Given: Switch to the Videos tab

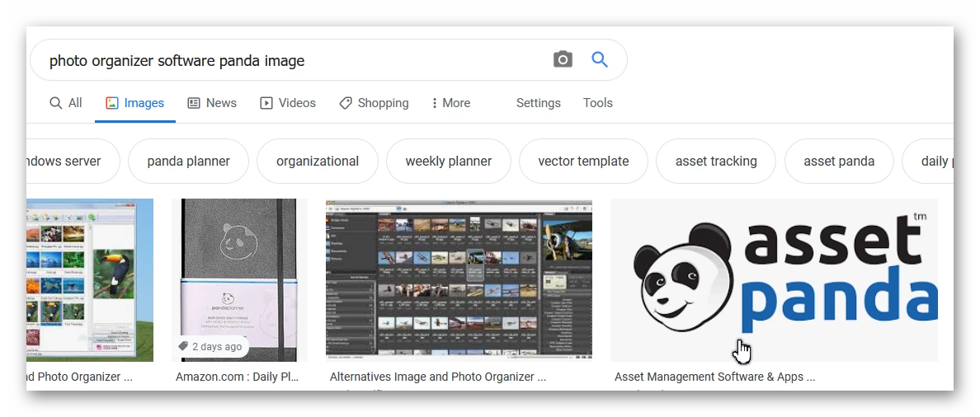Looking at the screenshot, I should tap(288, 103).
